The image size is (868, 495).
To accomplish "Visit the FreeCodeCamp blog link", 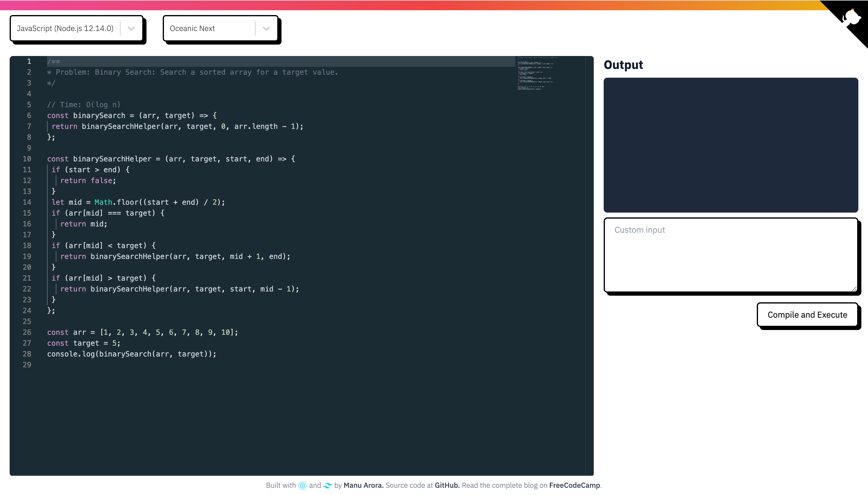I will click(x=574, y=485).
